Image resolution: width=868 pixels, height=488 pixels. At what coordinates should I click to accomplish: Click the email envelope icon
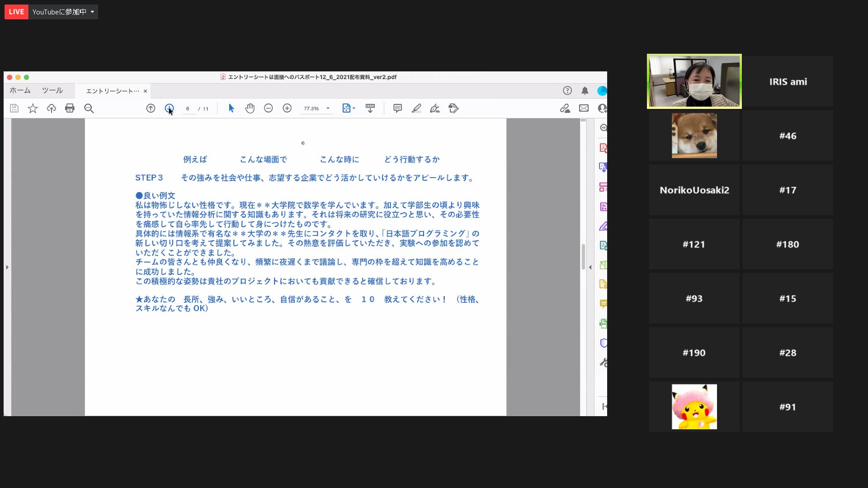tap(584, 108)
